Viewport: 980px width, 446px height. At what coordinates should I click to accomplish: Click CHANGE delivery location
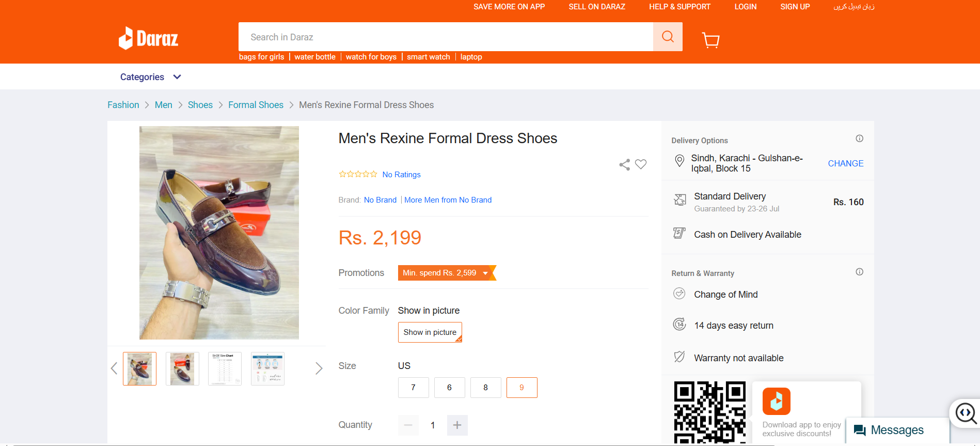[x=845, y=163]
